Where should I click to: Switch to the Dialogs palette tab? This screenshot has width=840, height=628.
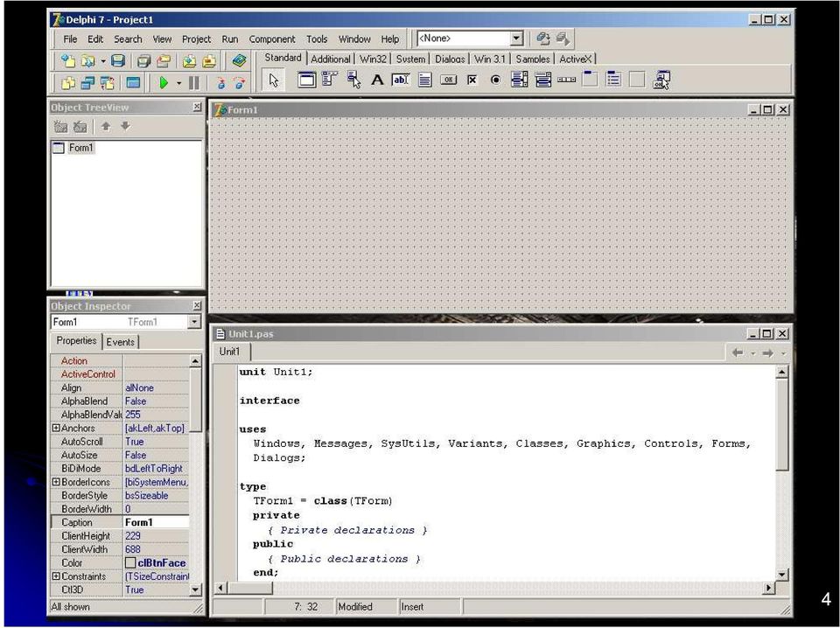(x=450, y=59)
